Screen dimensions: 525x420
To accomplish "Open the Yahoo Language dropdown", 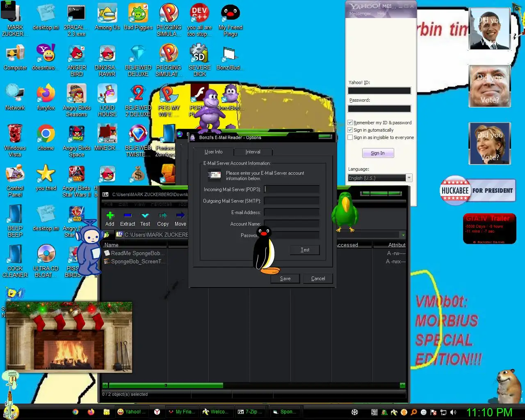I will click(409, 178).
